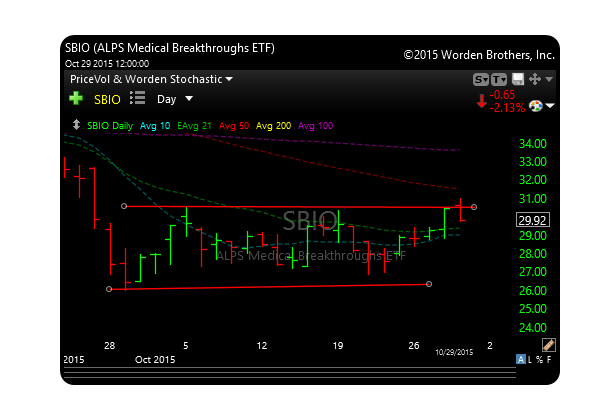
Task: Select lower trendline's left endpoint handle
Action: pos(109,289)
